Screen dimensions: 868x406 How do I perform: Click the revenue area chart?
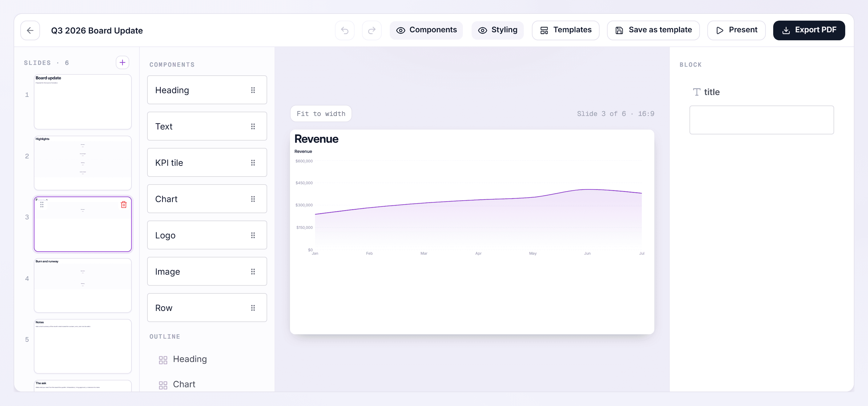point(472,205)
